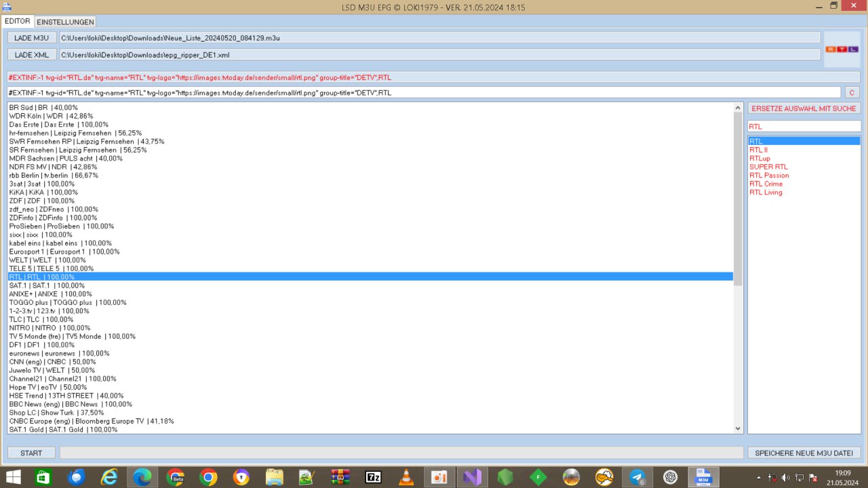Select row HSE Trend | 13TH STREET
Image resolution: width=868 pixels, height=488 pixels.
coord(370,396)
